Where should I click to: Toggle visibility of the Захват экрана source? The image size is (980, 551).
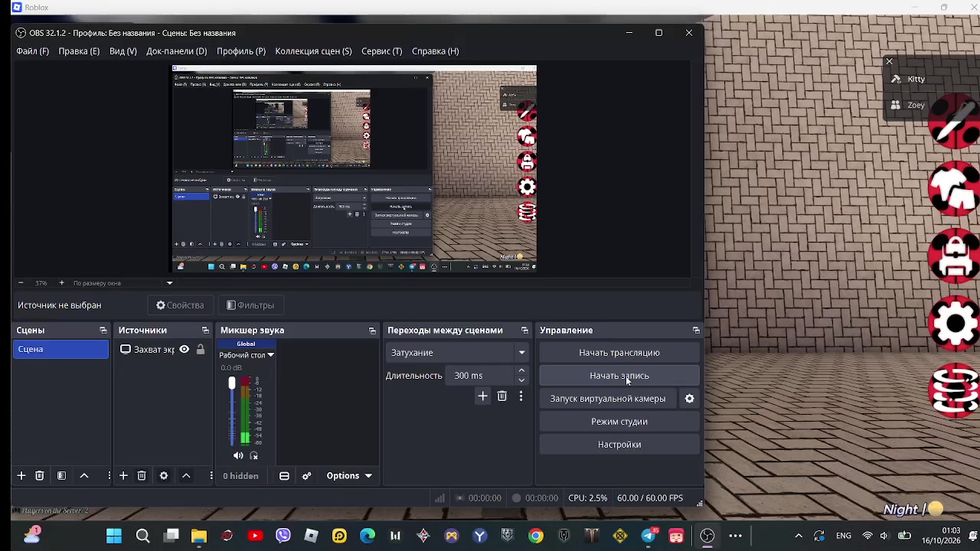point(185,350)
